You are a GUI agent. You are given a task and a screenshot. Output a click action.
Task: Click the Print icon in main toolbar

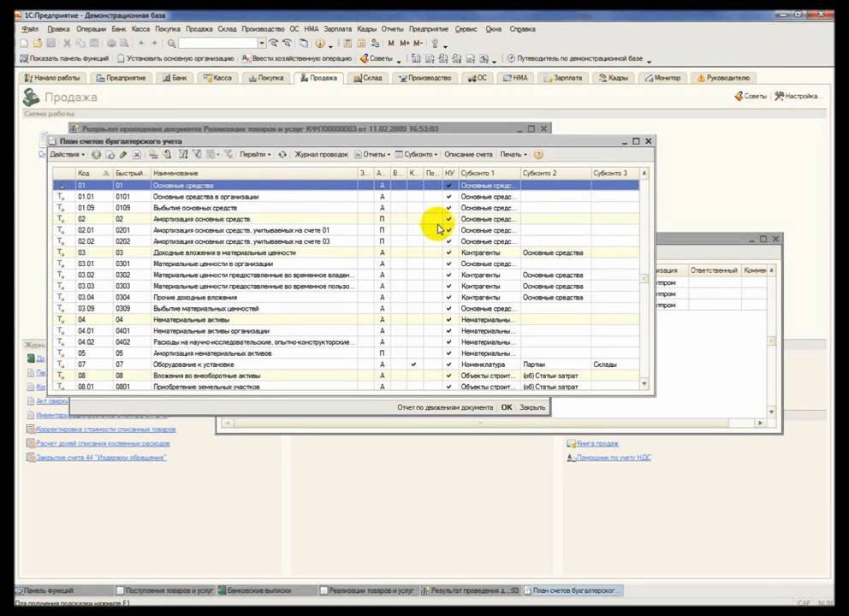[x=111, y=44]
